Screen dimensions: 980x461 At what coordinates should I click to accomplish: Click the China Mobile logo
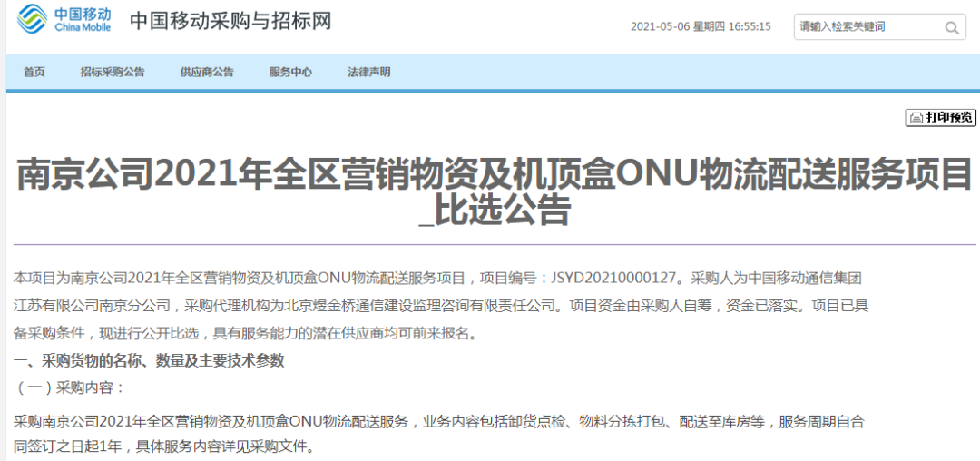click(64, 19)
